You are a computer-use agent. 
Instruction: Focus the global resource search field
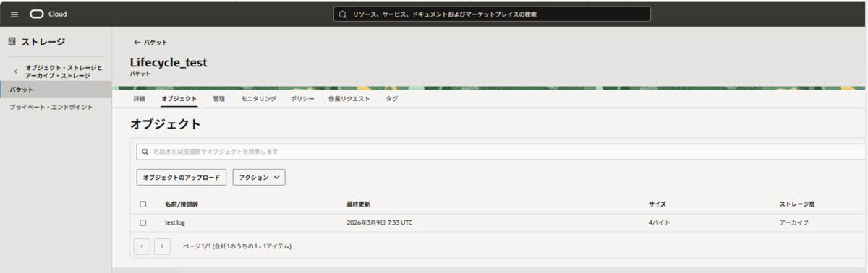tap(492, 14)
